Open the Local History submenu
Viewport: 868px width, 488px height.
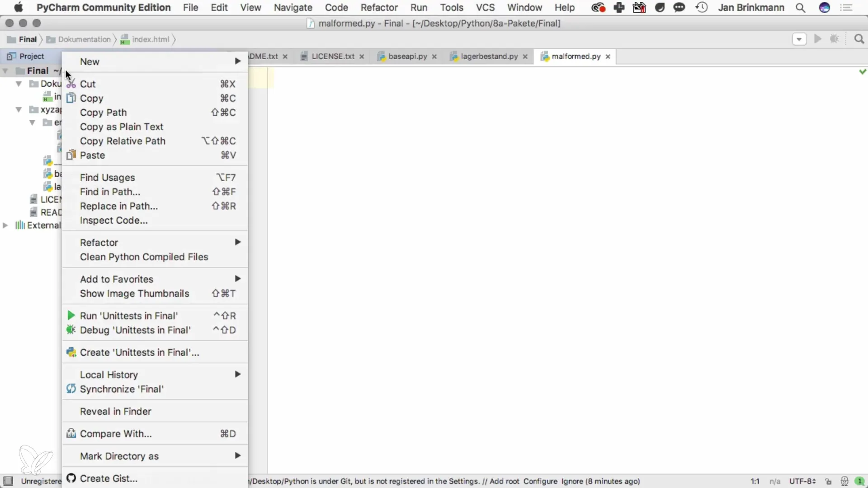click(x=155, y=374)
